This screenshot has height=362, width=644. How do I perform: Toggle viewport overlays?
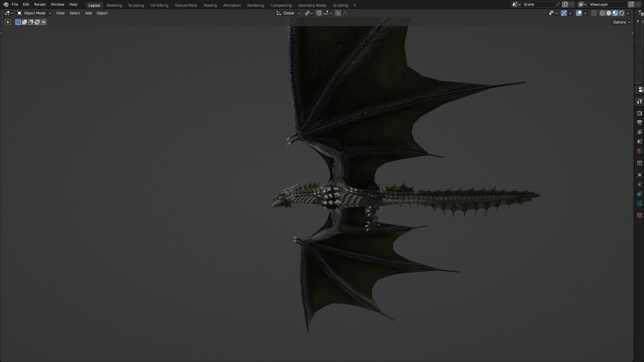point(579,13)
